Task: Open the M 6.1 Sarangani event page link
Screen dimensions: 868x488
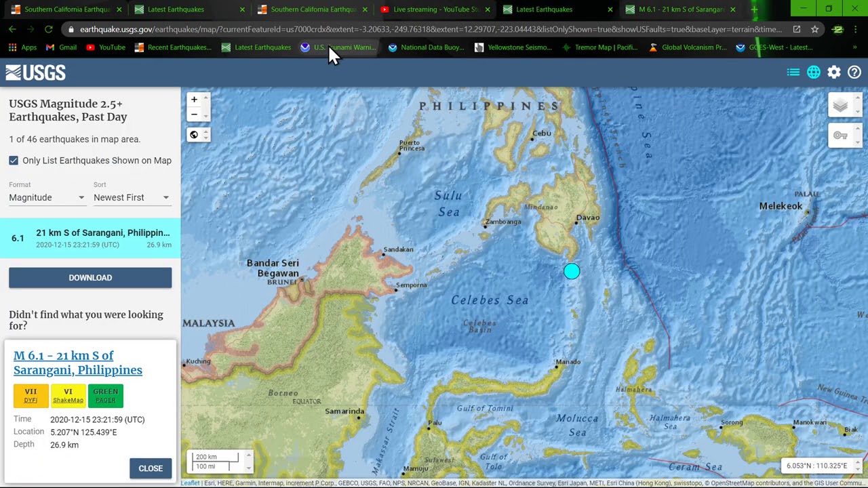Action: [x=78, y=363]
